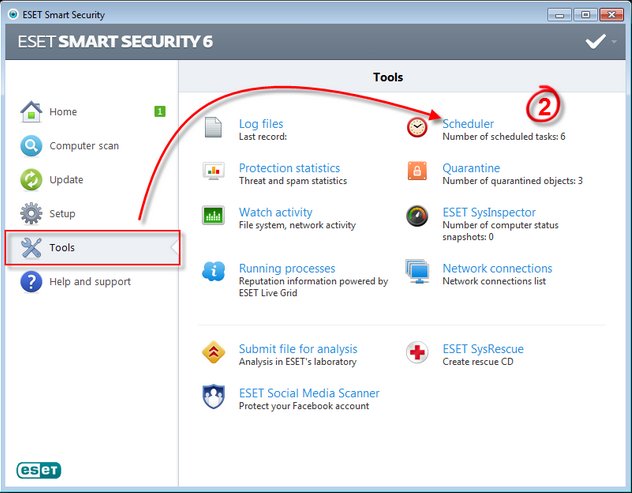Click the ESET eye icon in title bar
This screenshot has width=632, height=493.
(x=13, y=15)
